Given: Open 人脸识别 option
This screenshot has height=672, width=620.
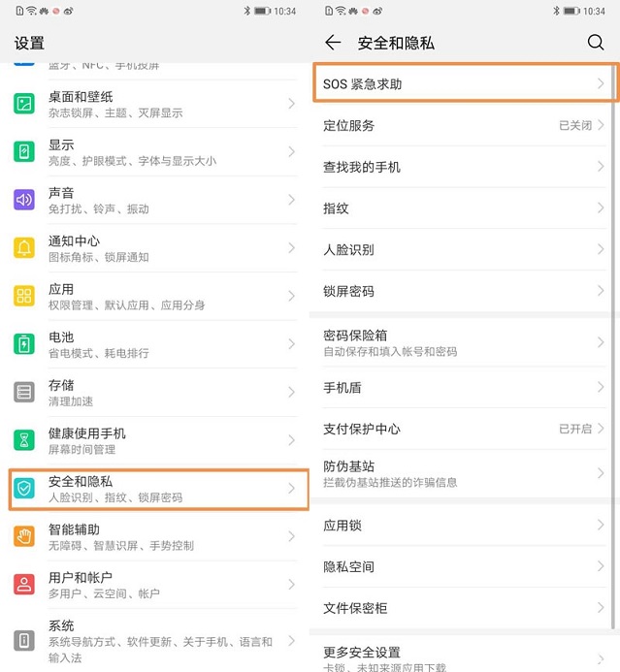Looking at the screenshot, I should (x=464, y=249).
